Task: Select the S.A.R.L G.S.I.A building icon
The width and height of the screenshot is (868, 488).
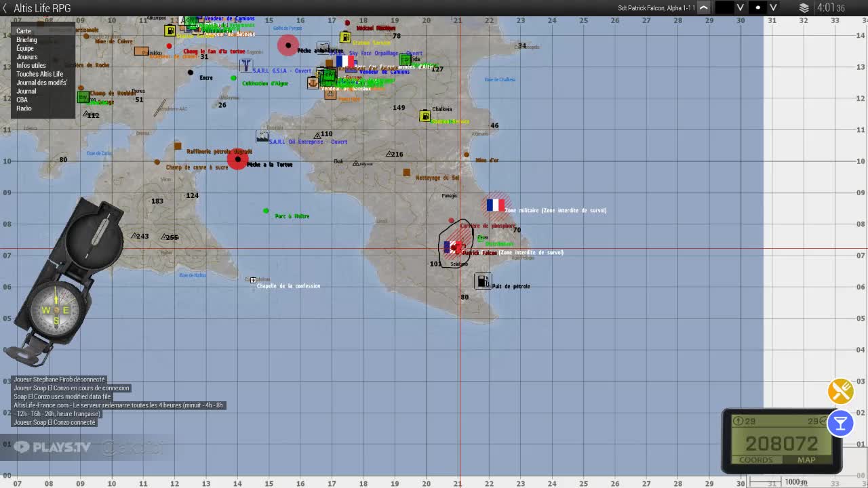Action: coord(245,66)
